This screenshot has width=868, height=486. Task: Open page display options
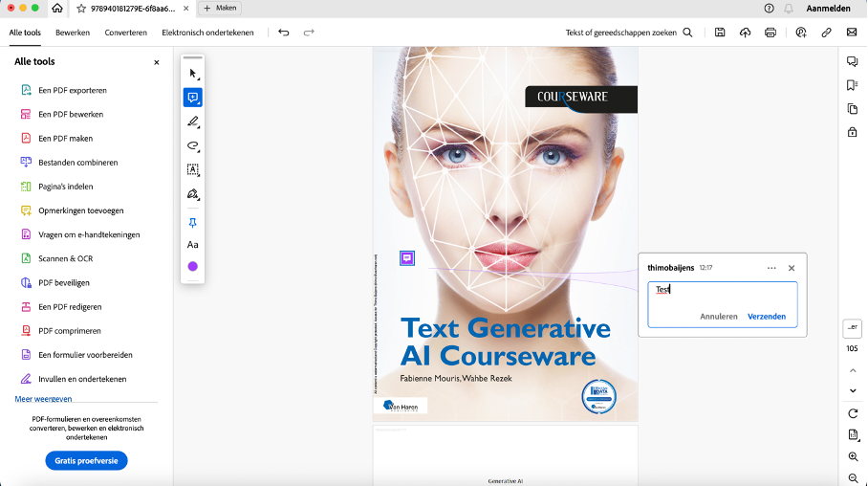click(x=853, y=435)
